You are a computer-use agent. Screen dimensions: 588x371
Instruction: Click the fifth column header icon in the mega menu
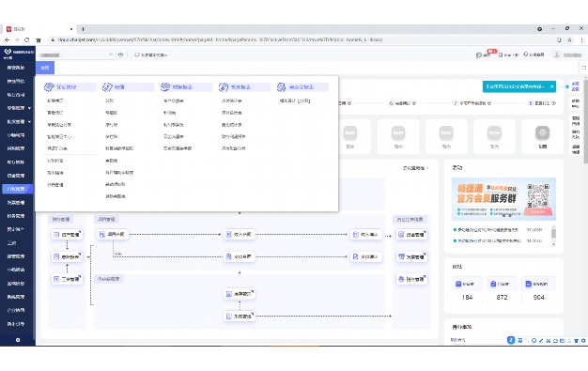coord(282,87)
